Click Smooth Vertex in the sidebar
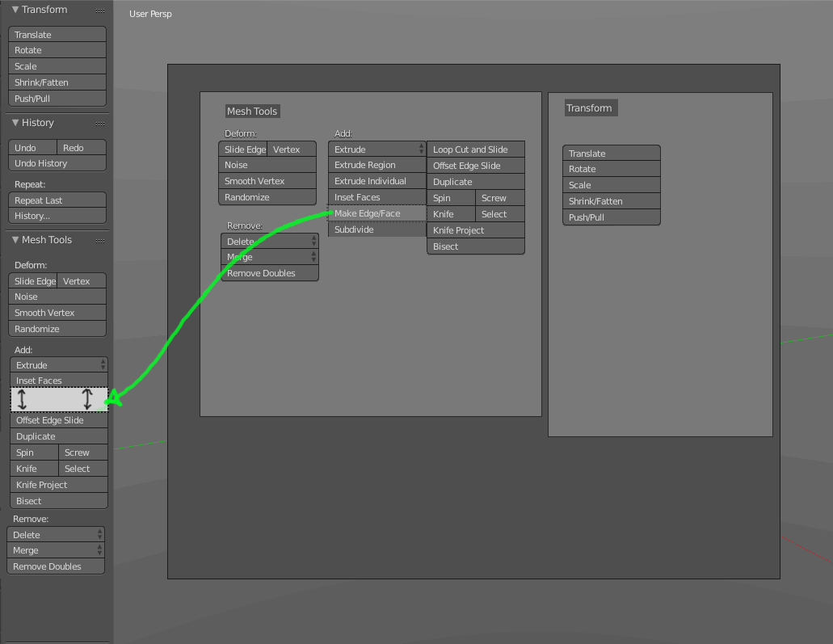Image resolution: width=833 pixels, height=644 pixels. click(x=57, y=313)
